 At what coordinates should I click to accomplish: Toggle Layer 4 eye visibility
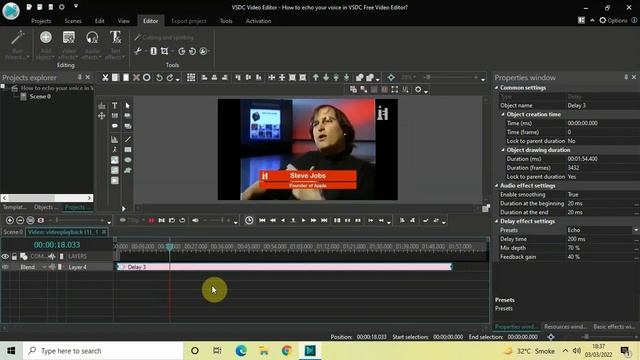[5, 267]
